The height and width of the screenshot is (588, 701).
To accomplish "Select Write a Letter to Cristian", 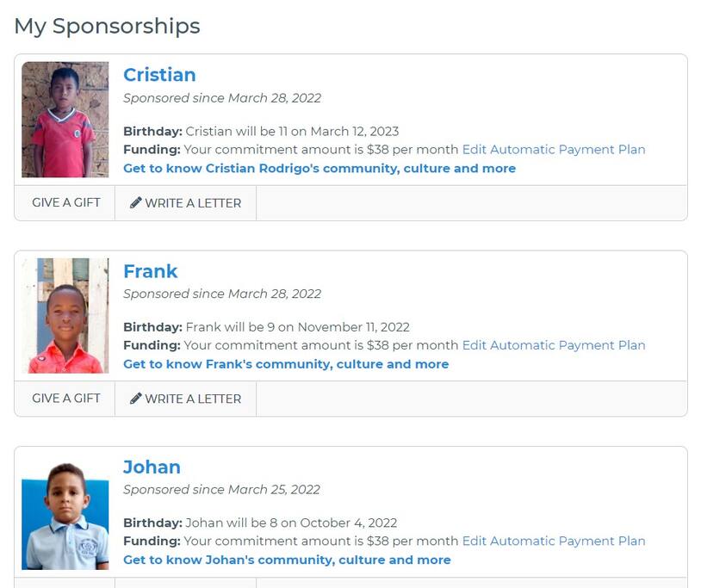I will click(192, 203).
